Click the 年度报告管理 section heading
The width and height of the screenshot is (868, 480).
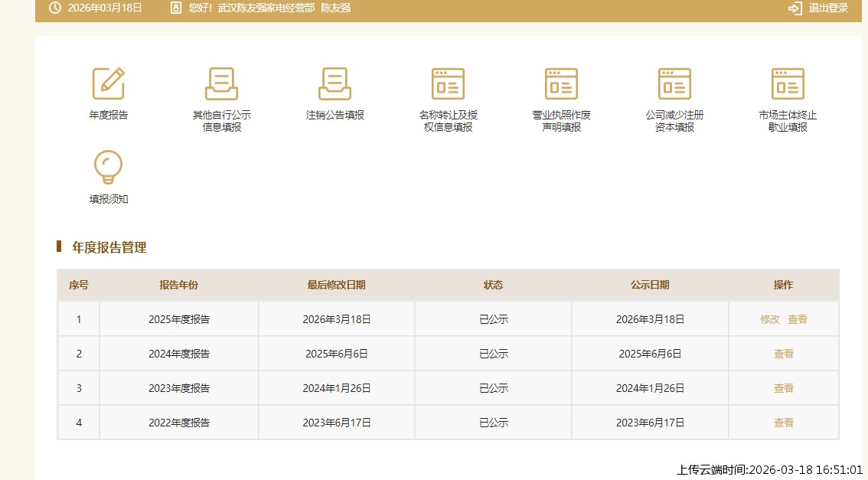(x=109, y=247)
